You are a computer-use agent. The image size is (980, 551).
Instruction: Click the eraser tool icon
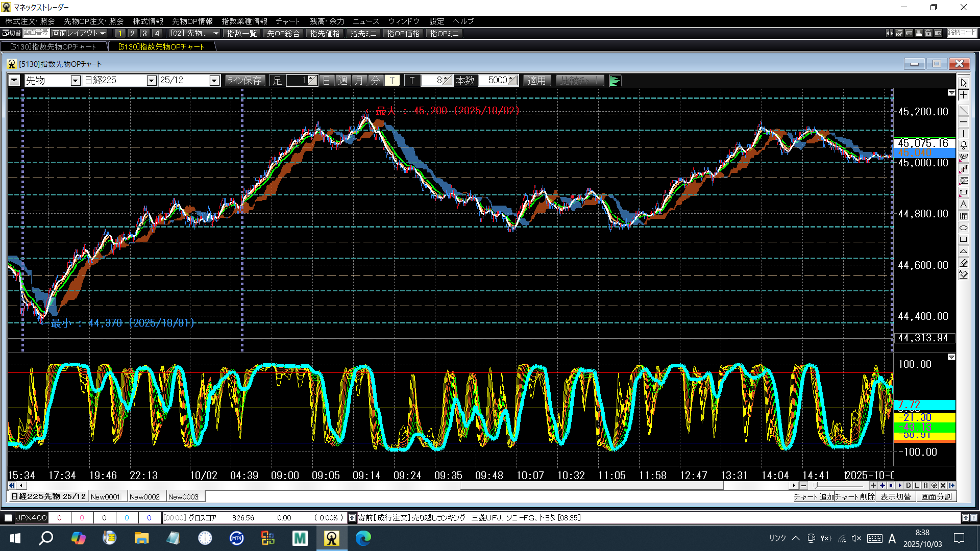point(964,263)
